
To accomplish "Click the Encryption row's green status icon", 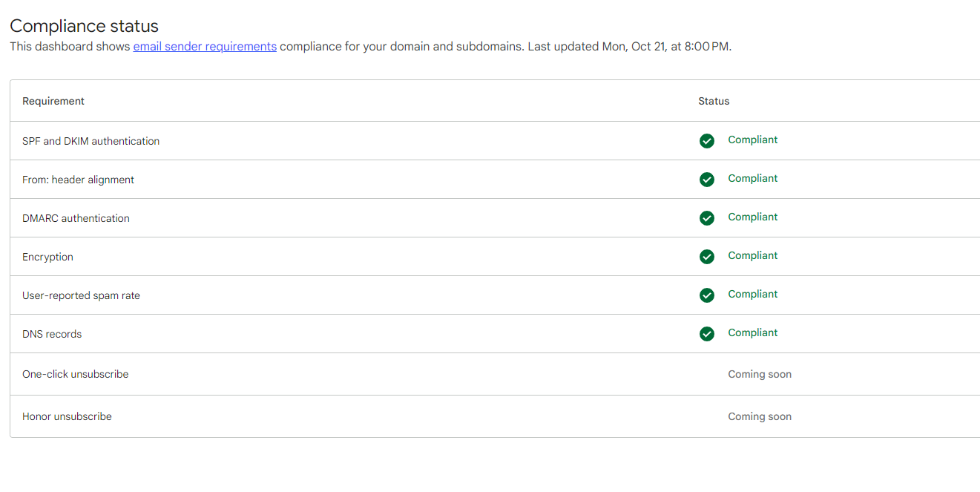I will [706, 256].
